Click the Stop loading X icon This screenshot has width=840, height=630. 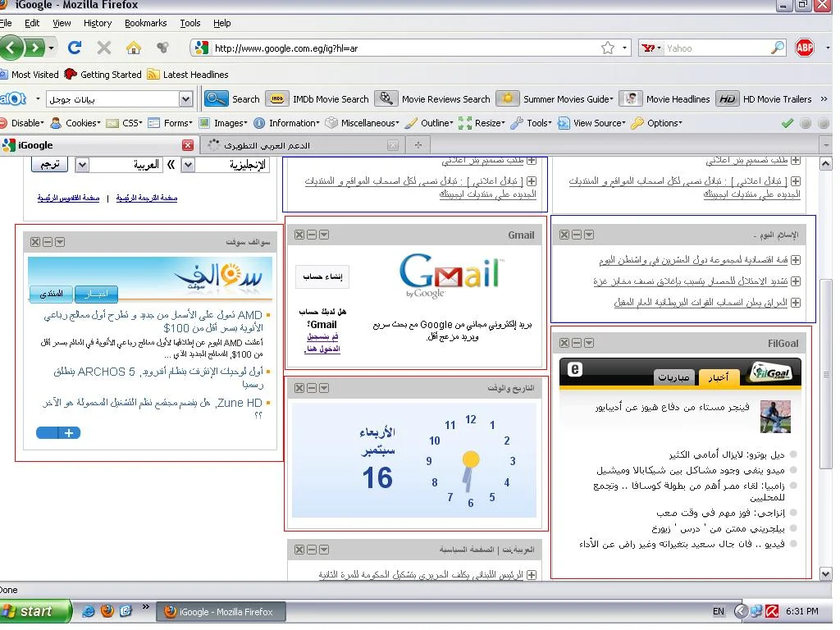coord(104,48)
